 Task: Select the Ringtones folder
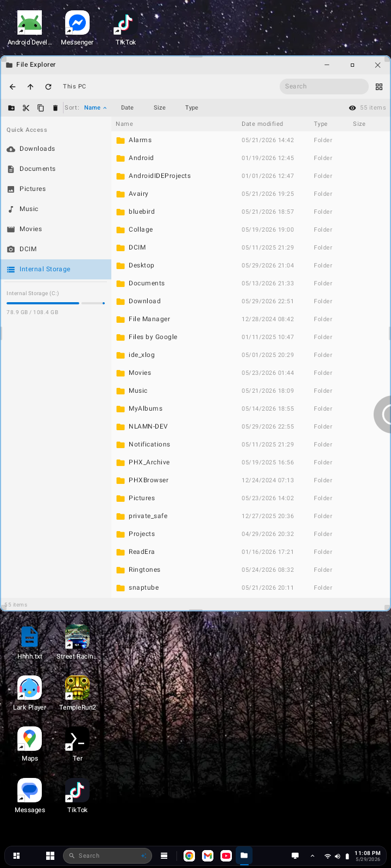click(x=251, y=570)
